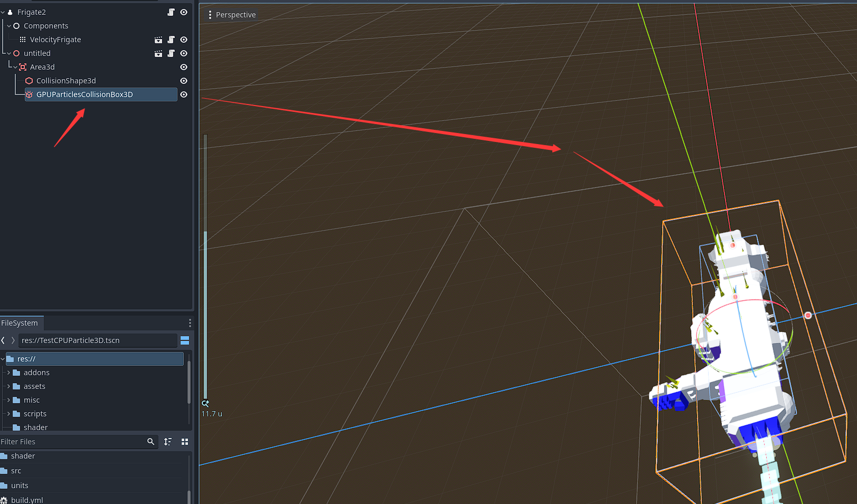Select the Area3d node in scene tree
The height and width of the screenshot is (504, 857).
coord(42,67)
